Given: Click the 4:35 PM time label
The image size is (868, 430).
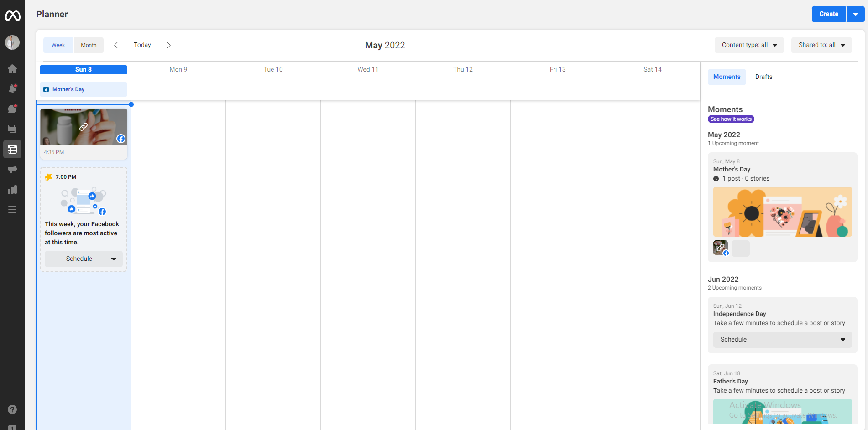Looking at the screenshot, I should pos(54,152).
